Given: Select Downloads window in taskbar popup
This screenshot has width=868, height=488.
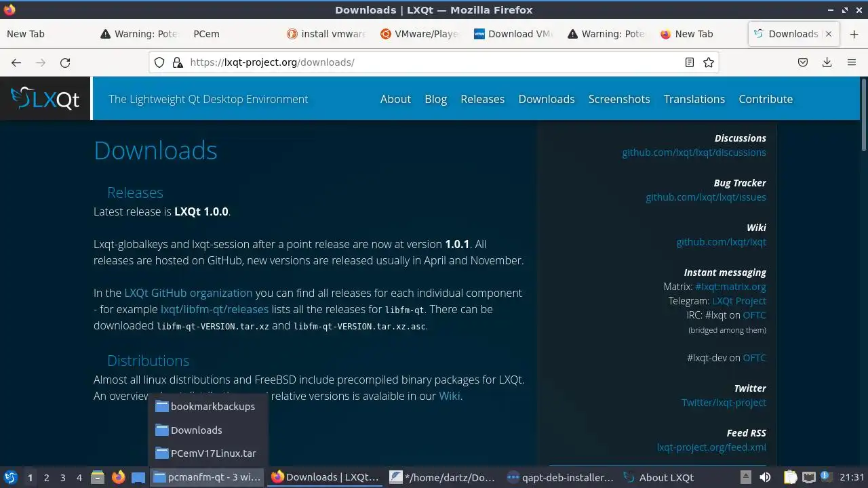Looking at the screenshot, I should pyautogui.click(x=208, y=430).
